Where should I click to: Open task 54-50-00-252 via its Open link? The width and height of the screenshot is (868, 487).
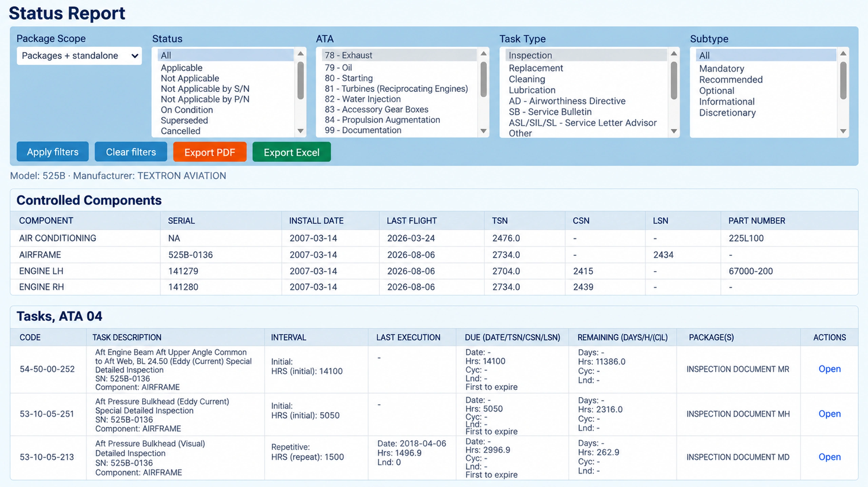pos(829,369)
